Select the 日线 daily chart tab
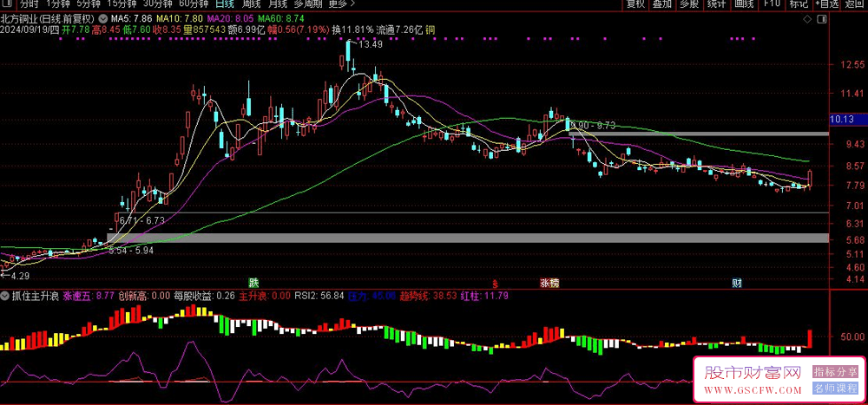868x405 pixels. (x=225, y=4)
